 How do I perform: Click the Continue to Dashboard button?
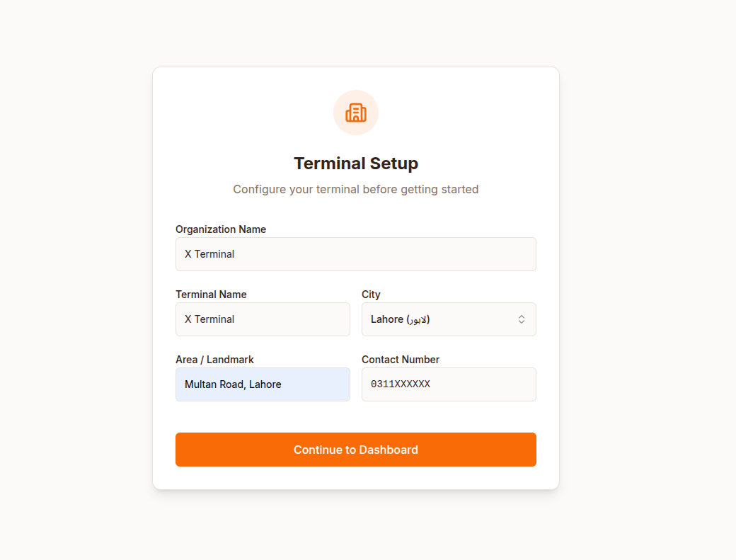coord(356,450)
